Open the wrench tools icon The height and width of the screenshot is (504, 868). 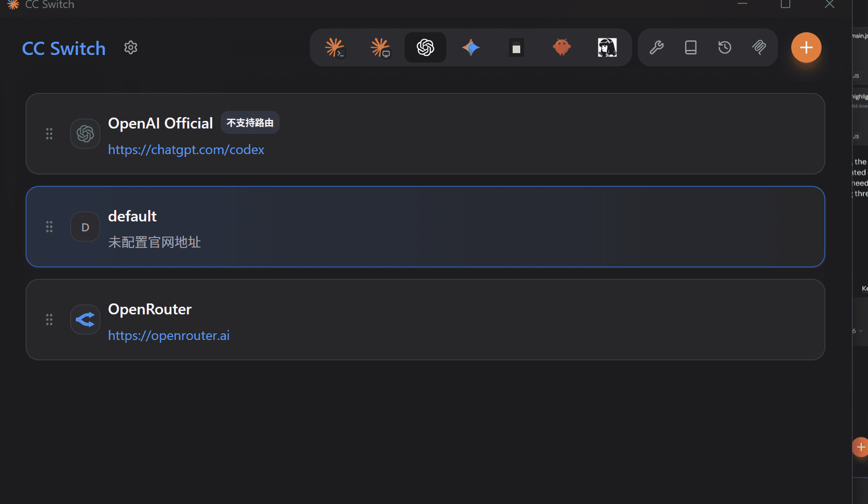[657, 47]
